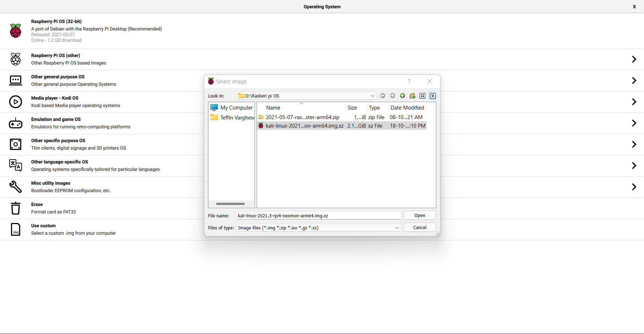This screenshot has width=644, height=334.
Task: Close the Select image dialog
Action: point(430,81)
